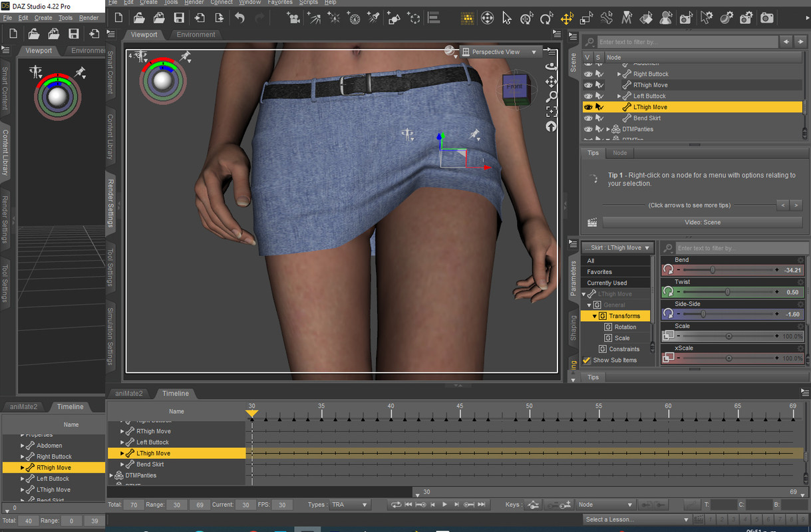Toggle visibility eye for Right Buttock node

(x=587, y=74)
